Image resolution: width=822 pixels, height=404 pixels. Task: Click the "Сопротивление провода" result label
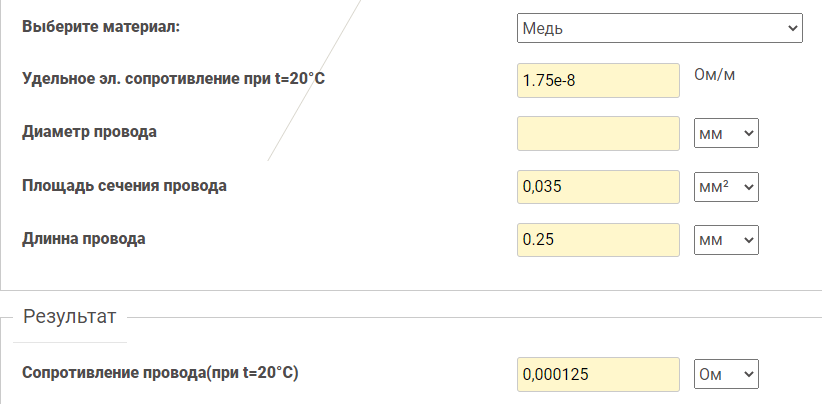point(160,373)
